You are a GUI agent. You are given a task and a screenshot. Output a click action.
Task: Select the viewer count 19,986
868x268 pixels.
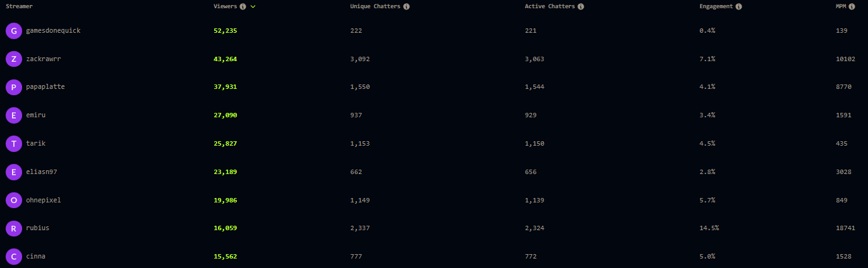226,200
